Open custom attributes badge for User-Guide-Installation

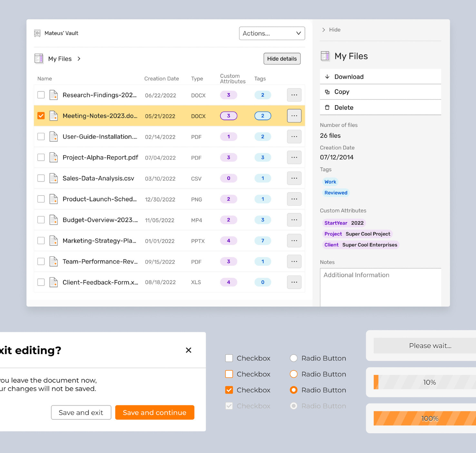pos(229,136)
